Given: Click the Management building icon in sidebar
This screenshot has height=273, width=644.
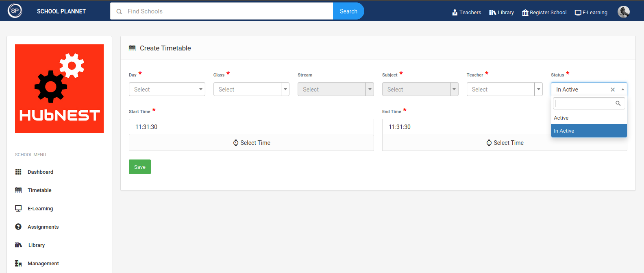Looking at the screenshot, I should click(x=18, y=263).
